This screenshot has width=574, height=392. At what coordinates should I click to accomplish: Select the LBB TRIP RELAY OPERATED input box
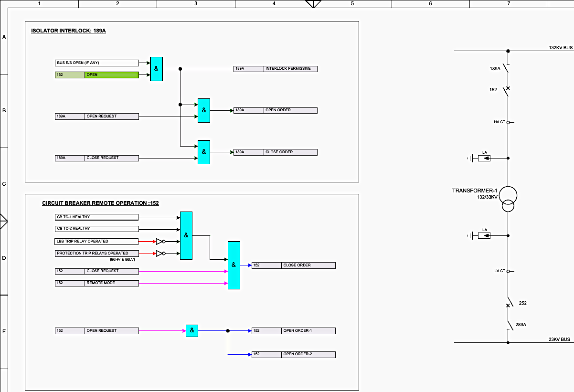97,242
